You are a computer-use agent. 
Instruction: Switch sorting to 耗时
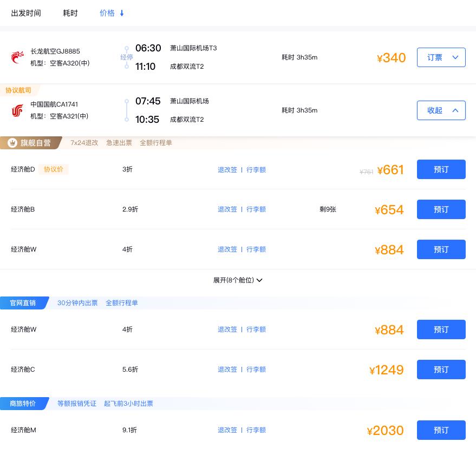70,13
